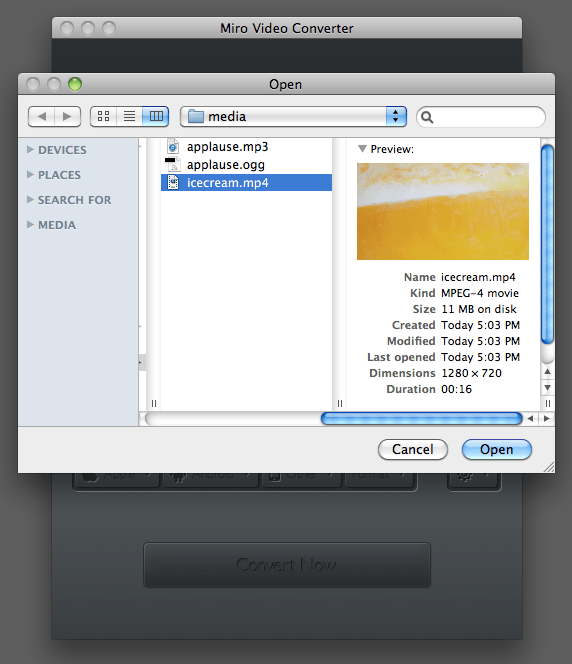This screenshot has height=664, width=572.
Task: Expand the DEVICES sidebar section
Action: pos(30,149)
